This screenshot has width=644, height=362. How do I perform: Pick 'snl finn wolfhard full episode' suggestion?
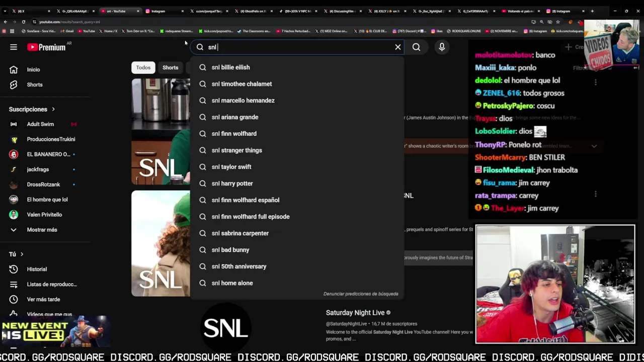coord(297,217)
